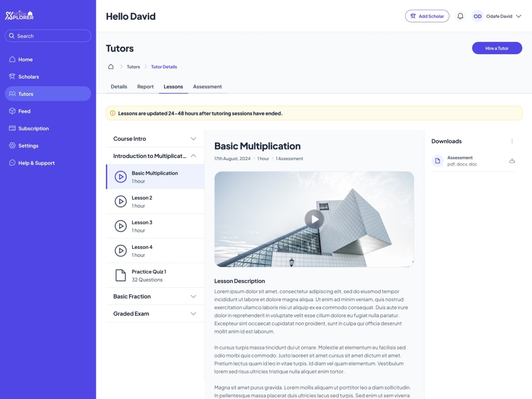Click the Assessment file icon in Downloads
The width and height of the screenshot is (532, 399).
[x=437, y=161]
